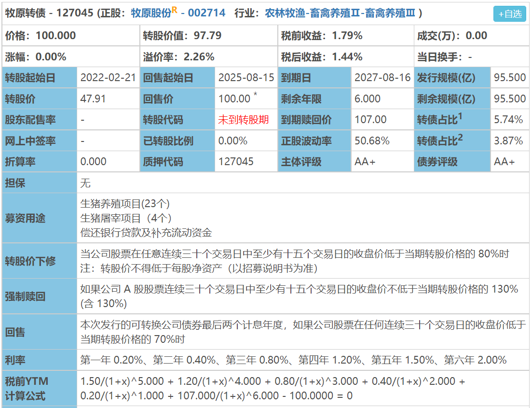This screenshot has width=532, height=408.
Task: Click the YTM formula text
Action: click(273, 388)
